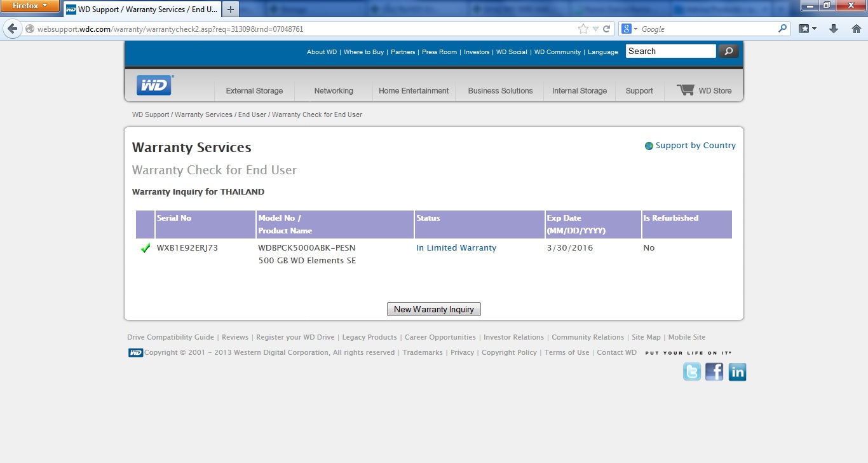
Task: Open the Trademarks footer link
Action: [423, 352]
